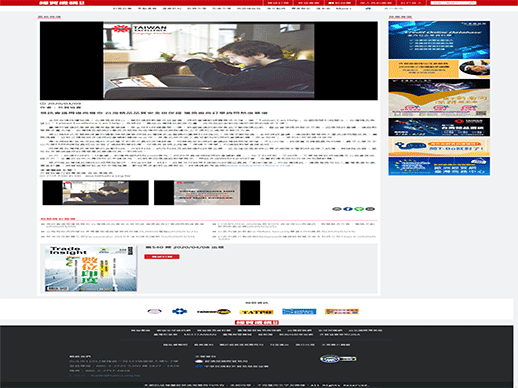
Task: Open the Trade Insight magazine cover
Action: [91, 269]
